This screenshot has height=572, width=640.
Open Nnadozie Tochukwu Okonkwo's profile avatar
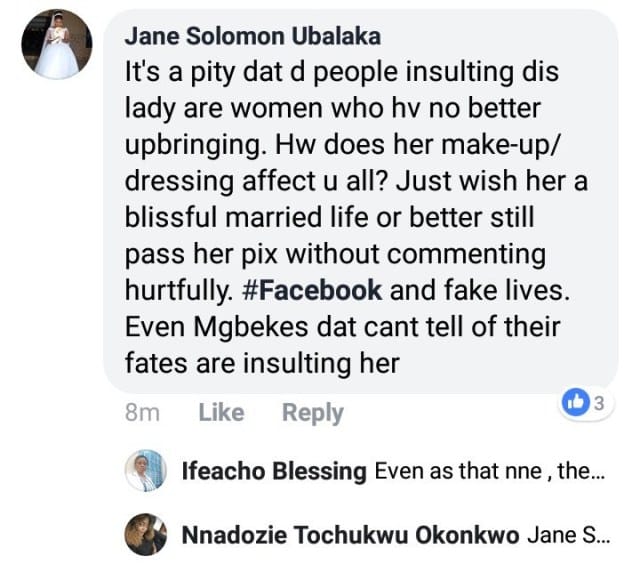[x=145, y=535]
